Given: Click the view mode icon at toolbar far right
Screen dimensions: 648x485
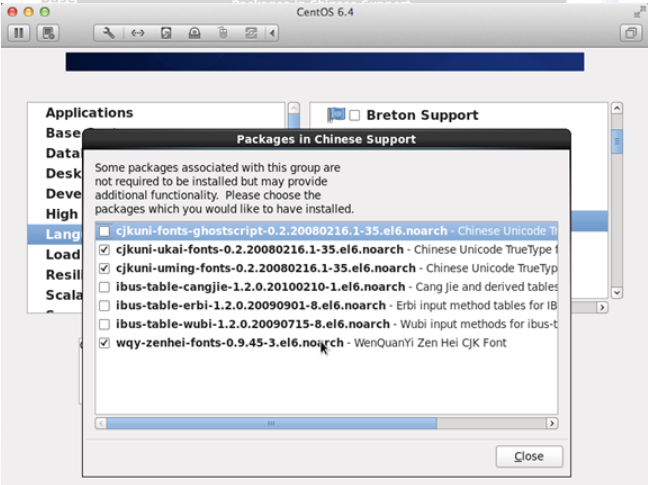Looking at the screenshot, I should click(630, 33).
